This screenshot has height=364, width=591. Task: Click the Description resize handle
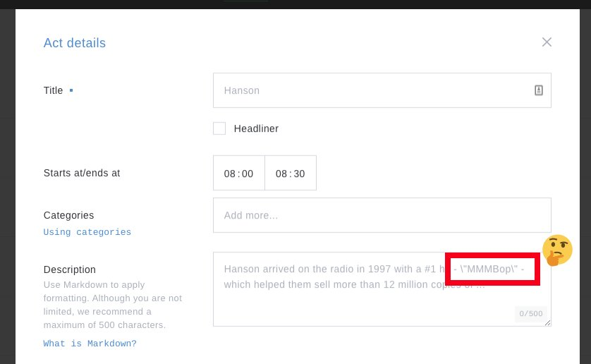(x=548, y=323)
